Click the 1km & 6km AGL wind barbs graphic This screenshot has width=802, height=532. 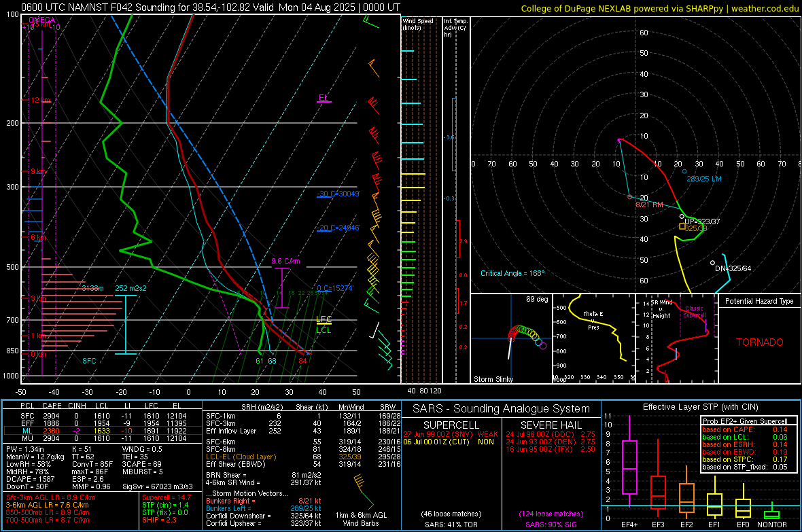(x=364, y=493)
